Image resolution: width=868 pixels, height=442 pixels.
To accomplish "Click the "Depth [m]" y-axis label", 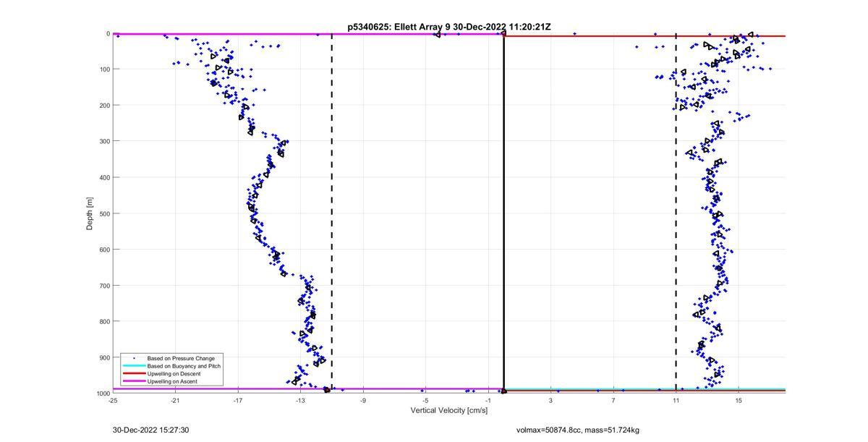I will [x=90, y=213].
